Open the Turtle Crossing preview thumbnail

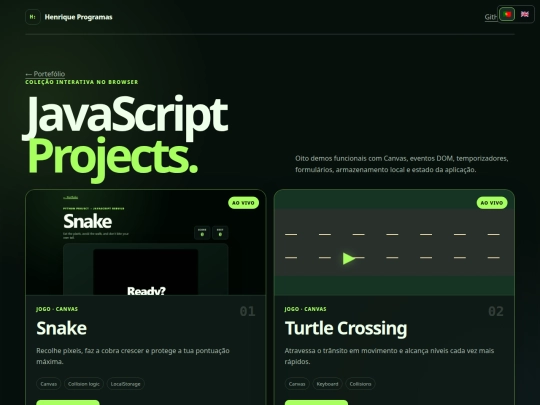tap(394, 242)
